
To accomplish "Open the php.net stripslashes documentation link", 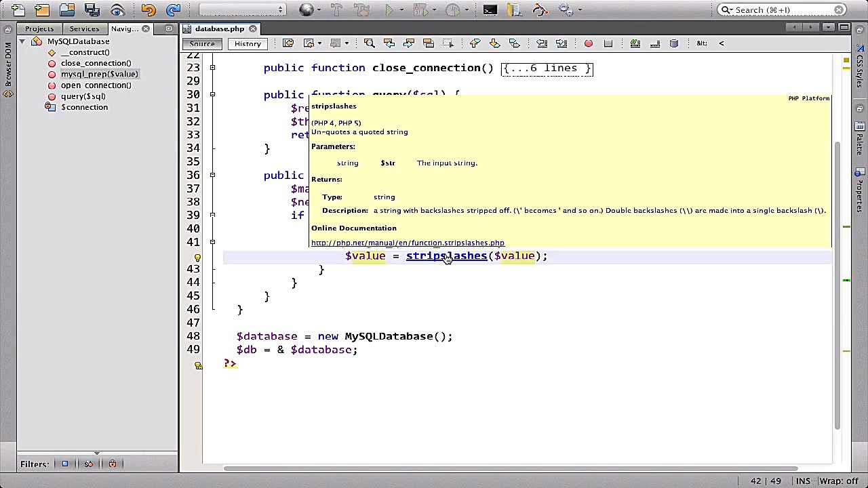I will [x=408, y=243].
